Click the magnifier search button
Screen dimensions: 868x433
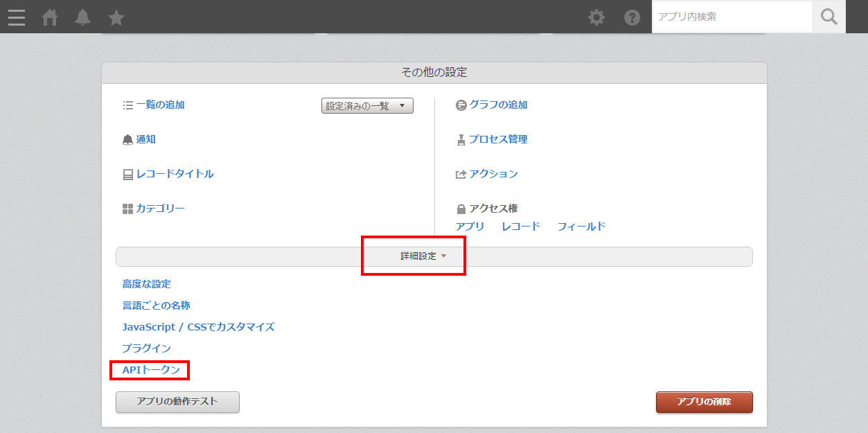[x=829, y=17]
